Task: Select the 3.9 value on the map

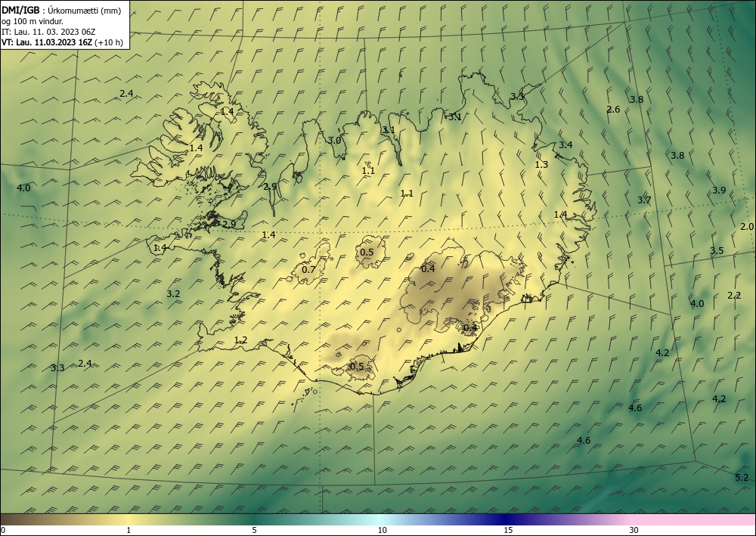Action: coord(719,190)
